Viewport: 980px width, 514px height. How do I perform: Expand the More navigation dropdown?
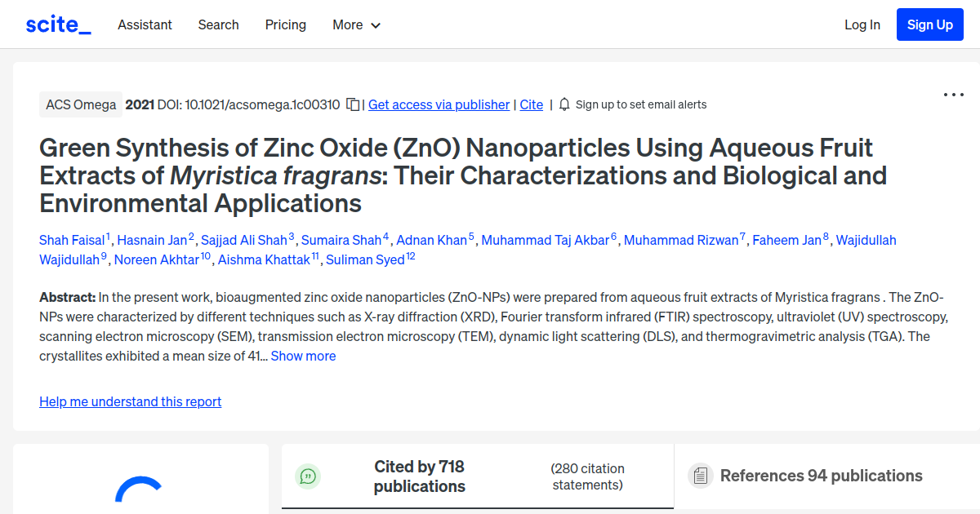pos(356,24)
